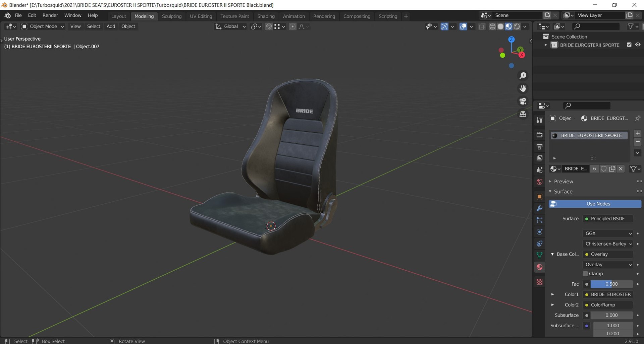The height and width of the screenshot is (344, 644).
Task: Open the Object Data mesh properties tab
Action: 539,255
